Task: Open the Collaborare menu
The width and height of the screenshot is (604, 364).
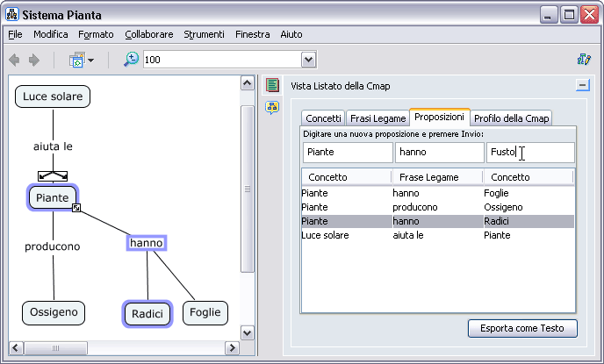Action: coord(148,34)
